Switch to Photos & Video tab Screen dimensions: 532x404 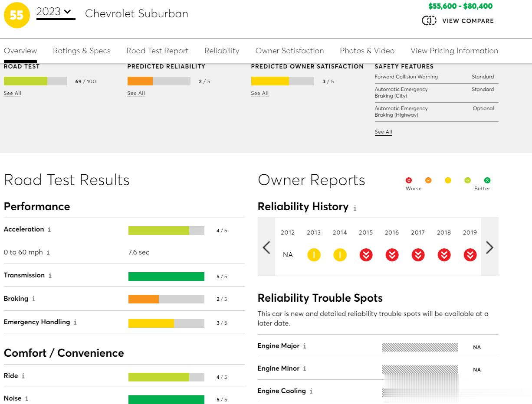[x=367, y=51]
